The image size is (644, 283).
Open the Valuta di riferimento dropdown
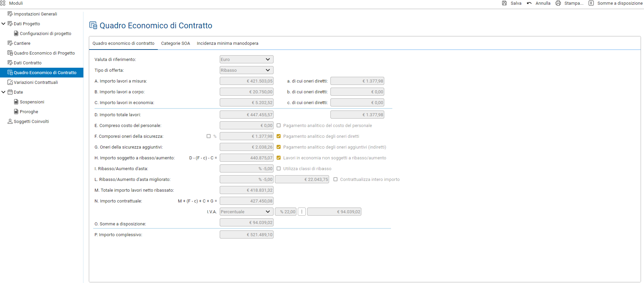(x=246, y=59)
